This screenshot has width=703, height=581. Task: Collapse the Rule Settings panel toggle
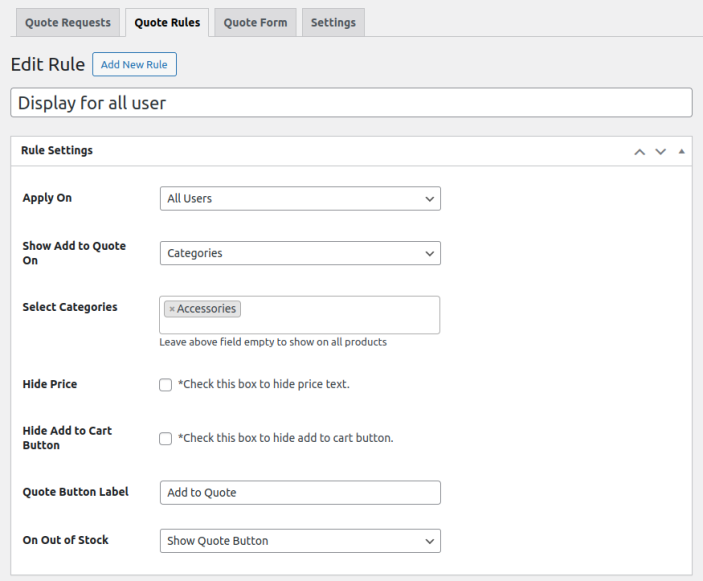(x=681, y=152)
